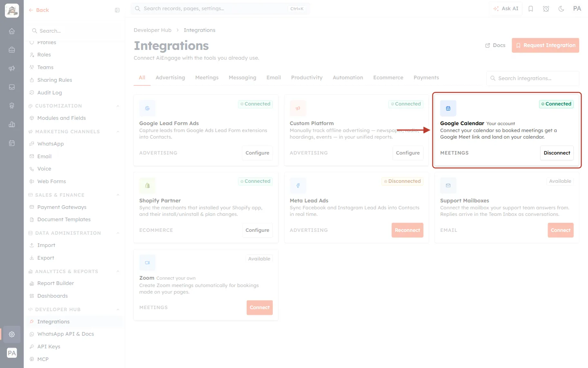Connect the Zoom integration
588x368 pixels.
tap(260, 307)
